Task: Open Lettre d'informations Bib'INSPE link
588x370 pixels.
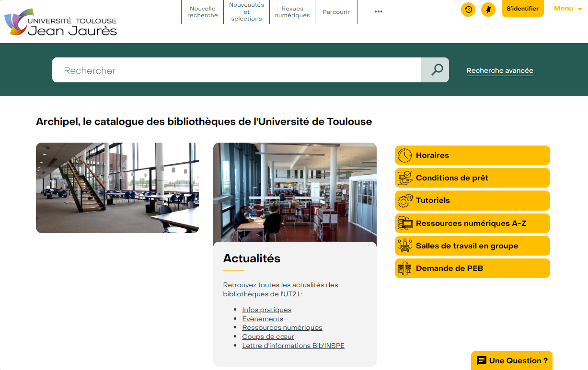Action: (x=293, y=346)
